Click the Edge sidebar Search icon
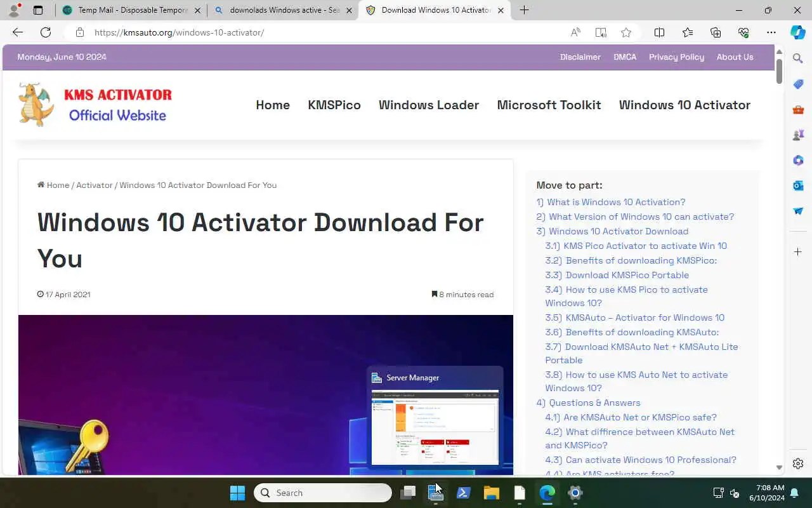The image size is (812, 508). [x=798, y=58]
